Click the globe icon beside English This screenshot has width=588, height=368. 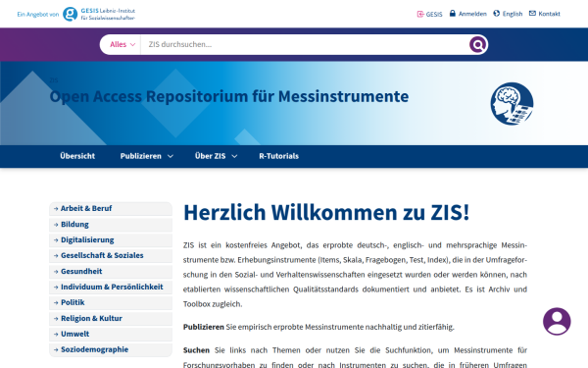pyautogui.click(x=497, y=14)
